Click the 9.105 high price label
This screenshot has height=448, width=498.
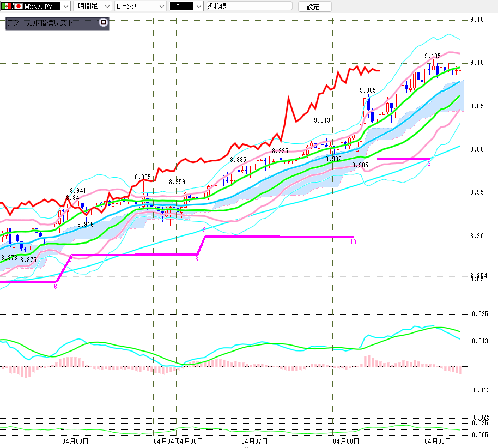pos(433,56)
